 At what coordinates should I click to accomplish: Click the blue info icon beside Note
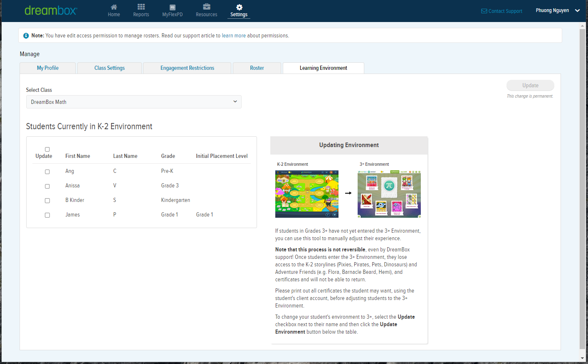(x=26, y=36)
